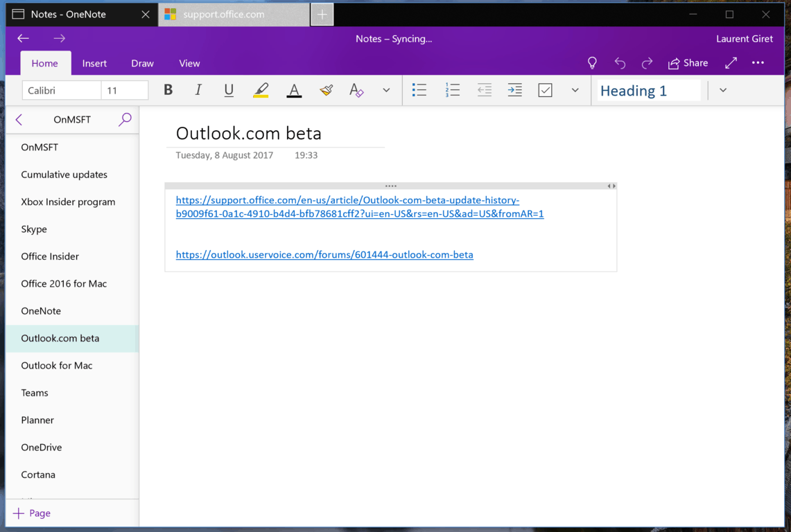Open the View ribbon tab
This screenshot has height=532, width=791.
[x=189, y=63]
